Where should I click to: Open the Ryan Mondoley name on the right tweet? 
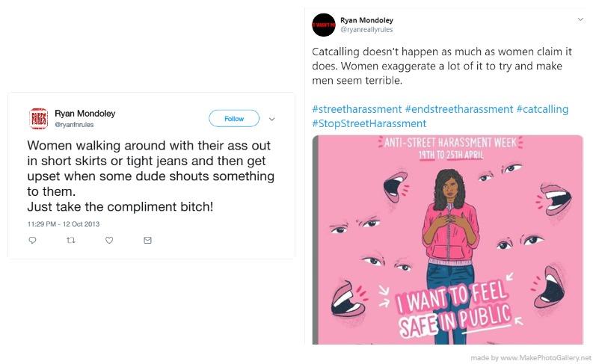[366, 20]
